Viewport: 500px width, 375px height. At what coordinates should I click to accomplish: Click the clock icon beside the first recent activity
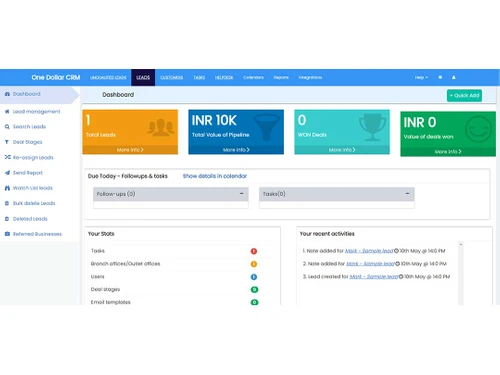(396, 251)
